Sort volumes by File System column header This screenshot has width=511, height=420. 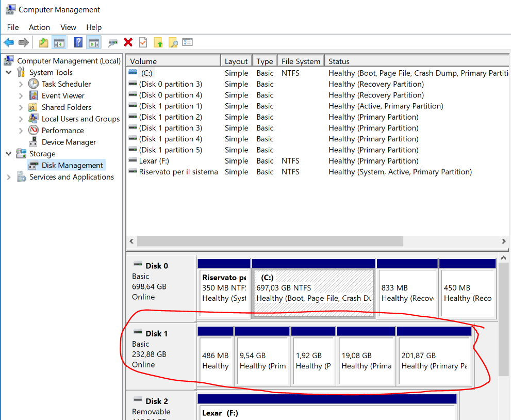301,61
